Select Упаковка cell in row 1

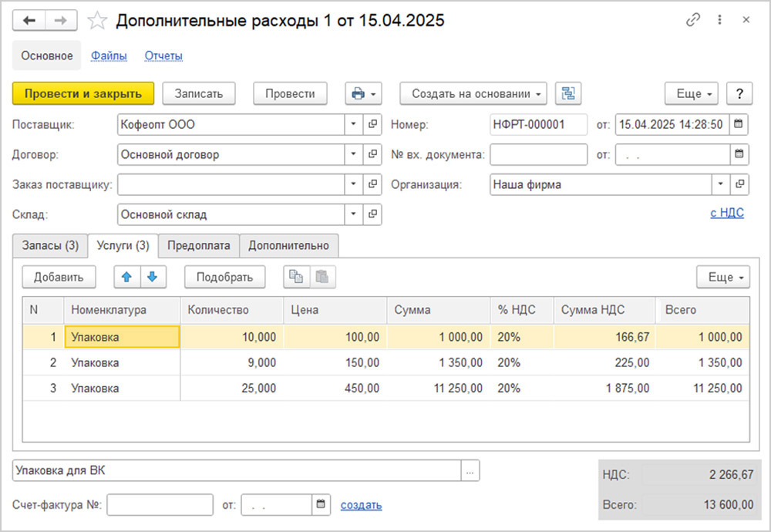122,337
